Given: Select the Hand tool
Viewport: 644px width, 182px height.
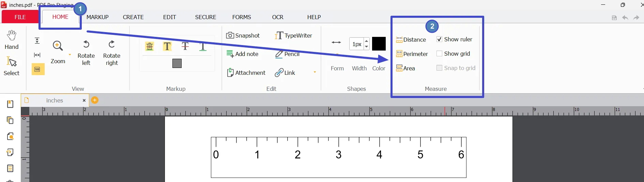Looking at the screenshot, I should (x=12, y=40).
